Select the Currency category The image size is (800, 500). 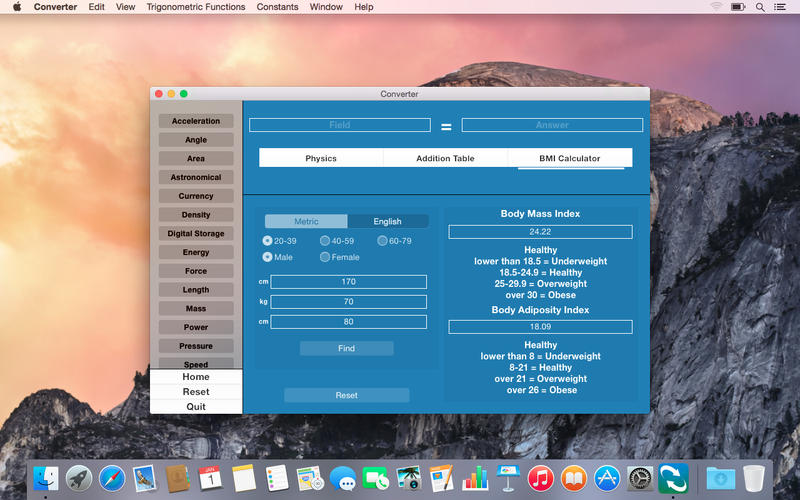click(196, 196)
